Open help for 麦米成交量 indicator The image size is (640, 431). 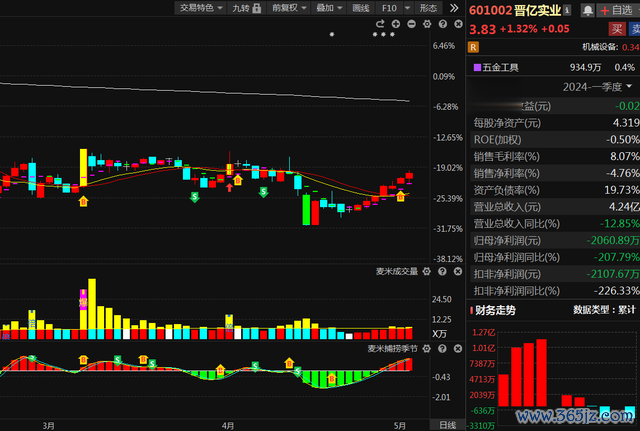tap(442, 271)
